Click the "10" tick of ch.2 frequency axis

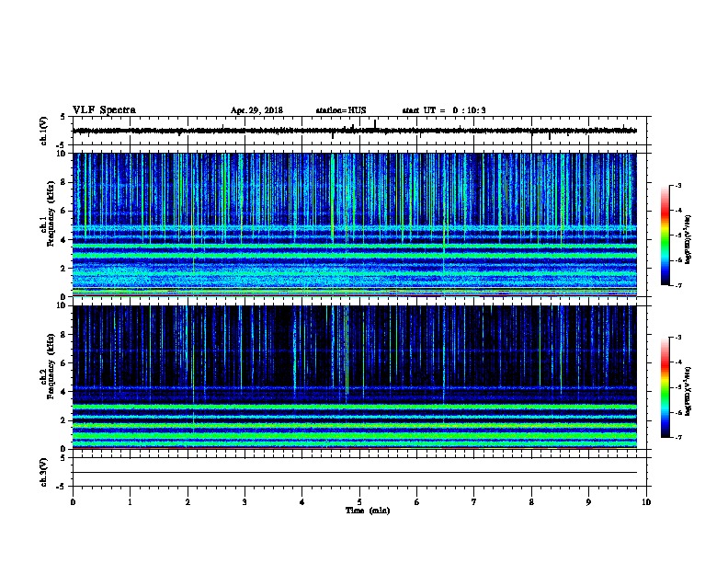coord(62,305)
